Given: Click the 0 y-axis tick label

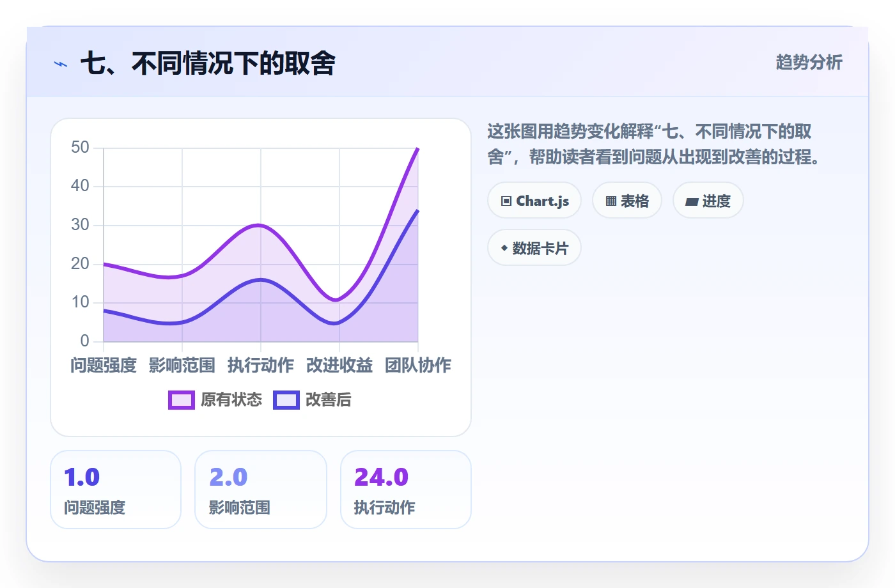Looking at the screenshot, I should tap(85, 341).
